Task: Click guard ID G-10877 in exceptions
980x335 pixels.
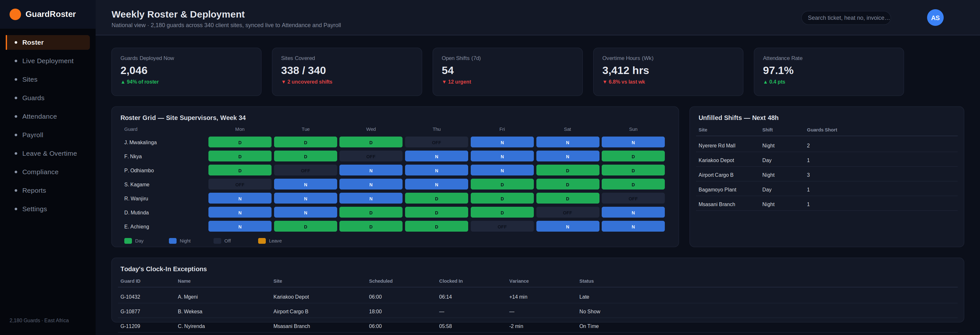Action: point(130,312)
